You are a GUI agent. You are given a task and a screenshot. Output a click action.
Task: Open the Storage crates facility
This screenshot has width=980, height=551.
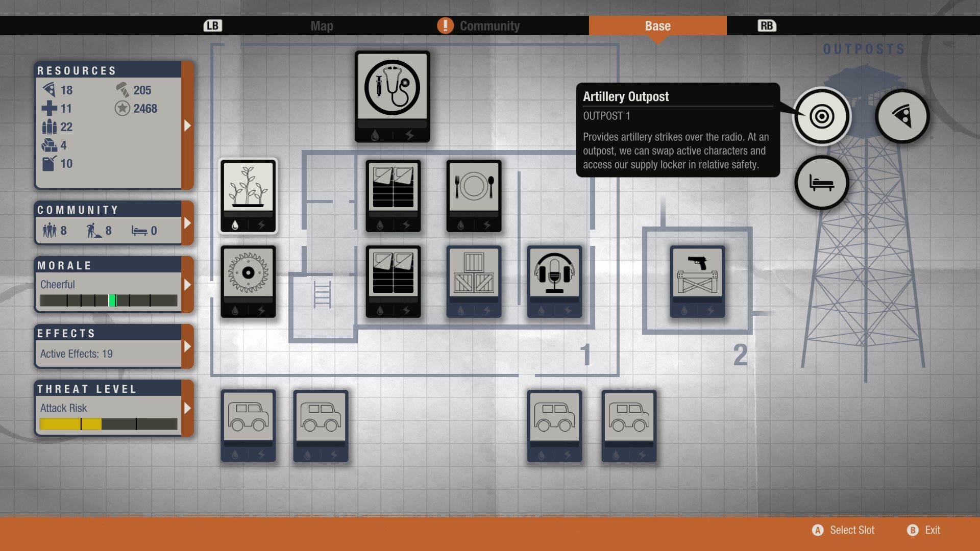[x=474, y=281]
